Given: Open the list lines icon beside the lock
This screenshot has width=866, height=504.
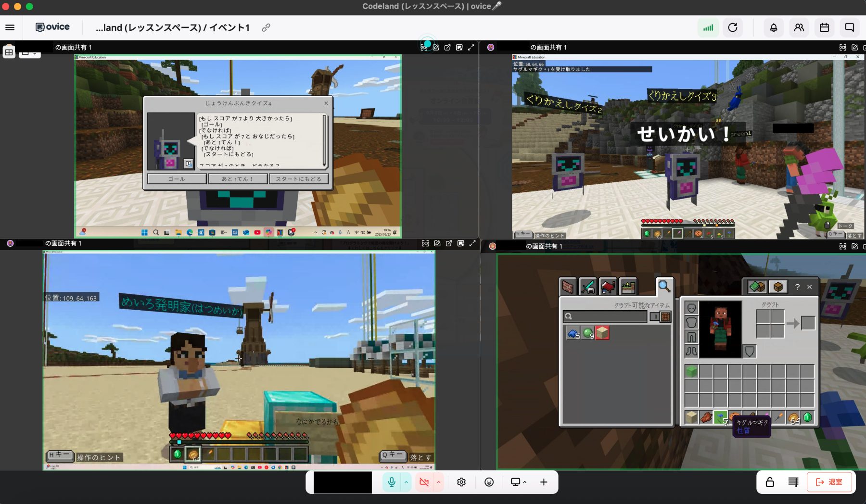Looking at the screenshot, I should point(793,482).
